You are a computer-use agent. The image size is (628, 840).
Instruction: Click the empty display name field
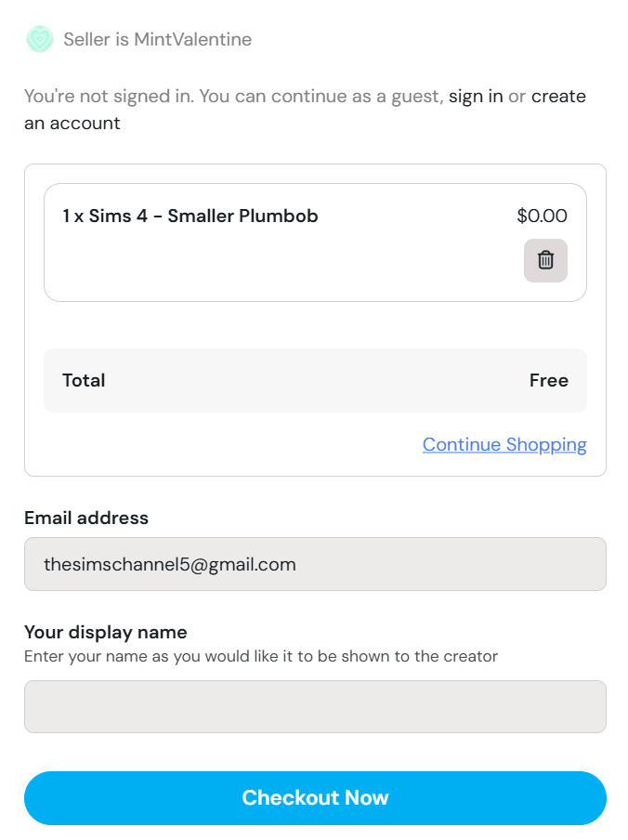point(315,706)
